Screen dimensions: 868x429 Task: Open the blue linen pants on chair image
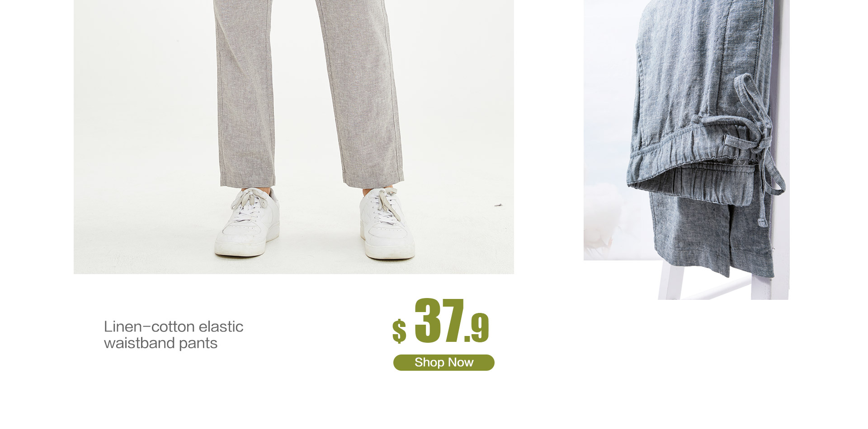pyautogui.click(x=686, y=149)
